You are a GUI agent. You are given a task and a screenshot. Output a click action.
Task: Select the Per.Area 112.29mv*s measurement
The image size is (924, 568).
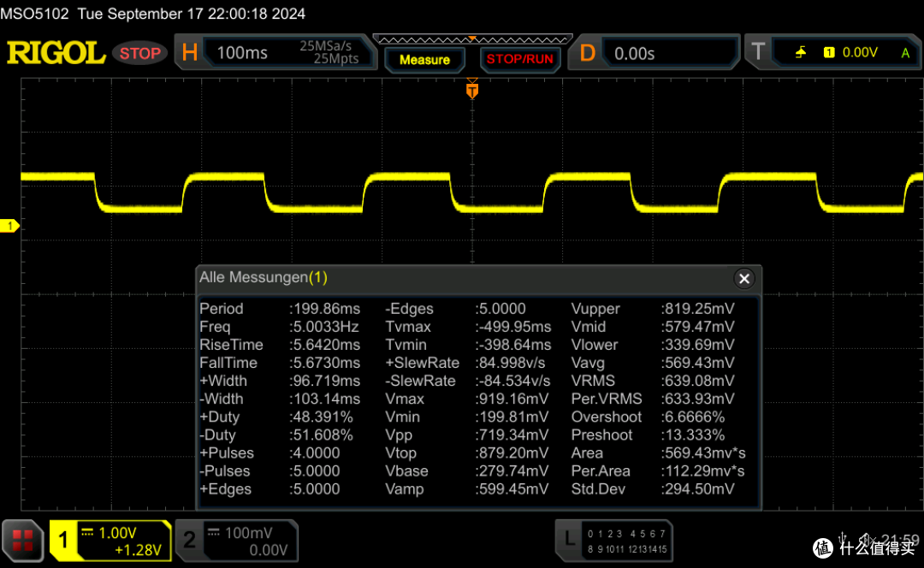[658, 470]
